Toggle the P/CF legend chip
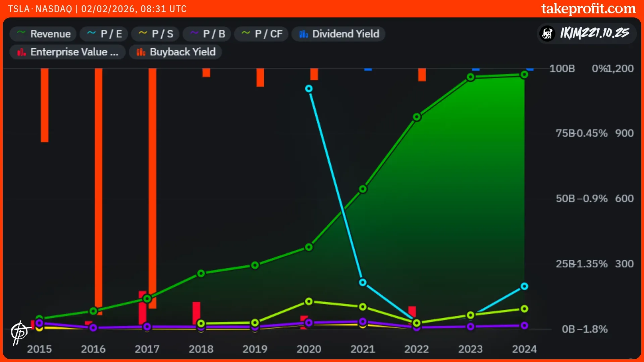This screenshot has width=644, height=362. 261,34
